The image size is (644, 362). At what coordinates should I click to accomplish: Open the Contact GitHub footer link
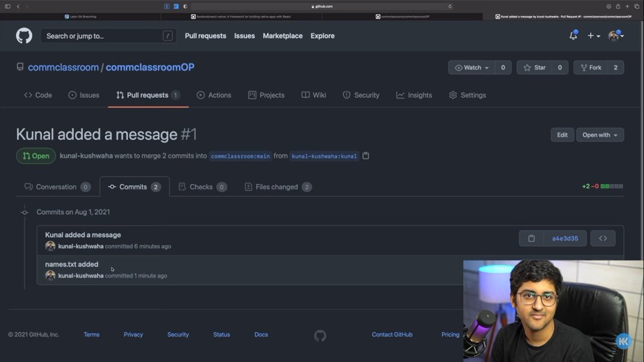click(x=392, y=335)
